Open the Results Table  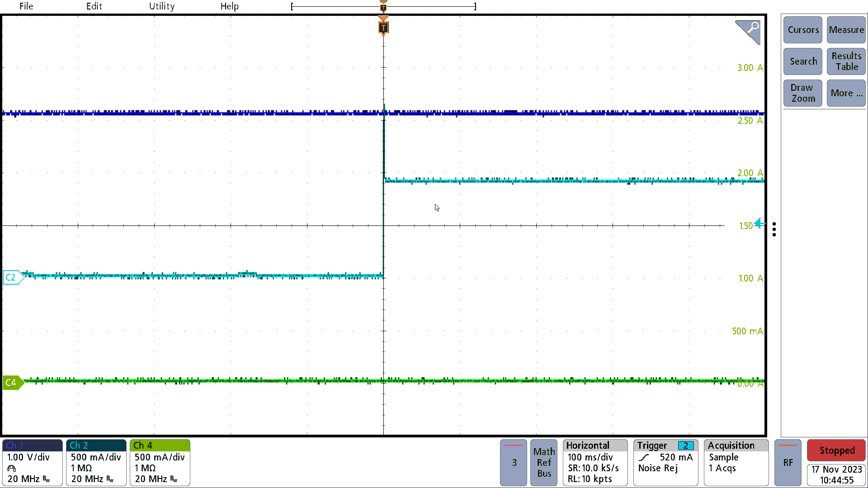[846, 61]
